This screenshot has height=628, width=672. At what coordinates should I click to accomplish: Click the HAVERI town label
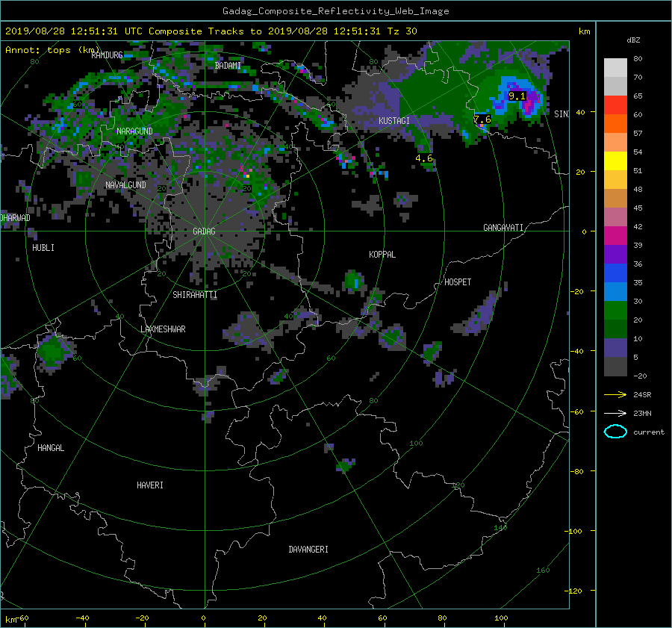(x=150, y=485)
